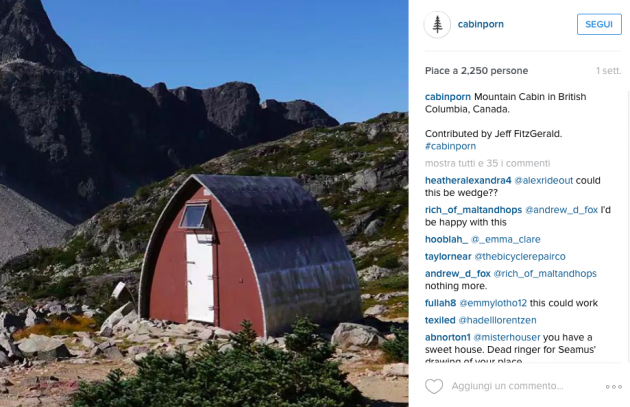
Task: Click the mountain cabin photo
Action: [x=204, y=203]
